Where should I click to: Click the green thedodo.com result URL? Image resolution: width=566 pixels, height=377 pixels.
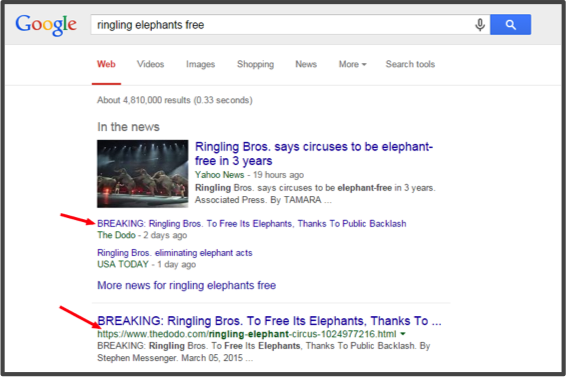pos(247,334)
